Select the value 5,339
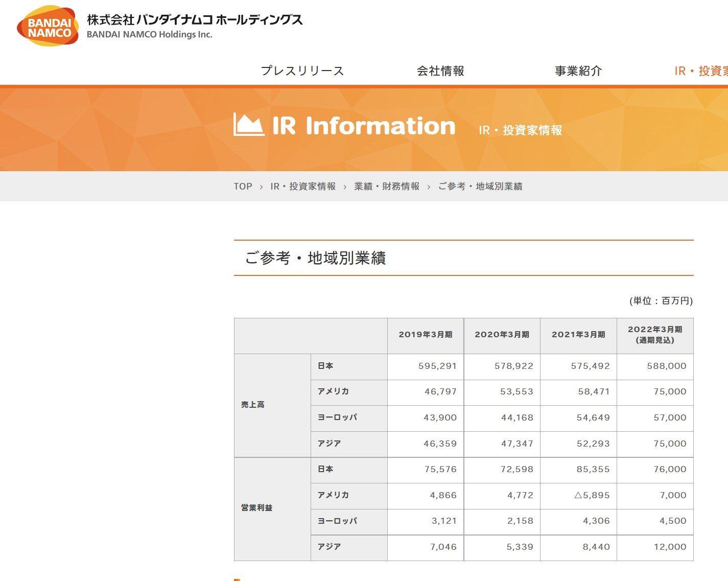728x581 pixels. click(520, 547)
